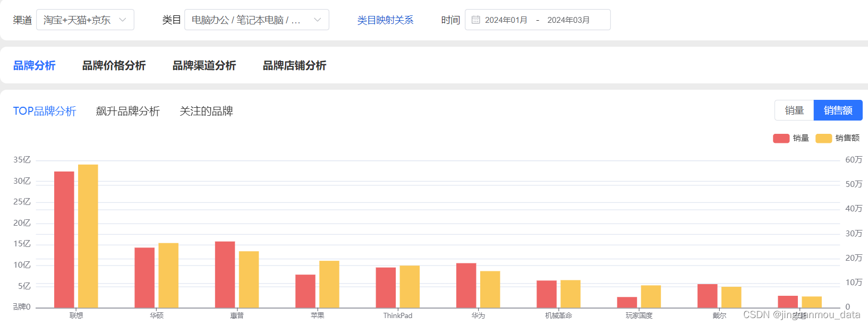Viewport: 868px width, 325px height.
Task: Click the red 机械革命 bar
Action: pyautogui.click(x=547, y=294)
